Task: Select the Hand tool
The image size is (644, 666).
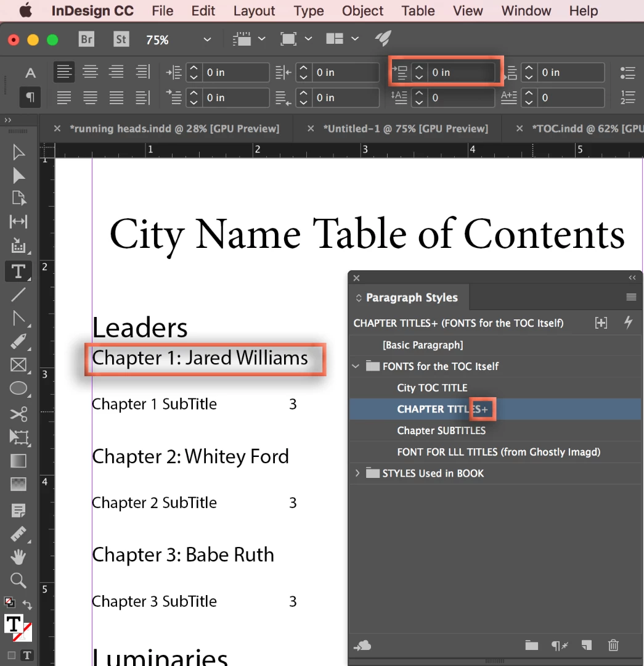Action: 18,557
